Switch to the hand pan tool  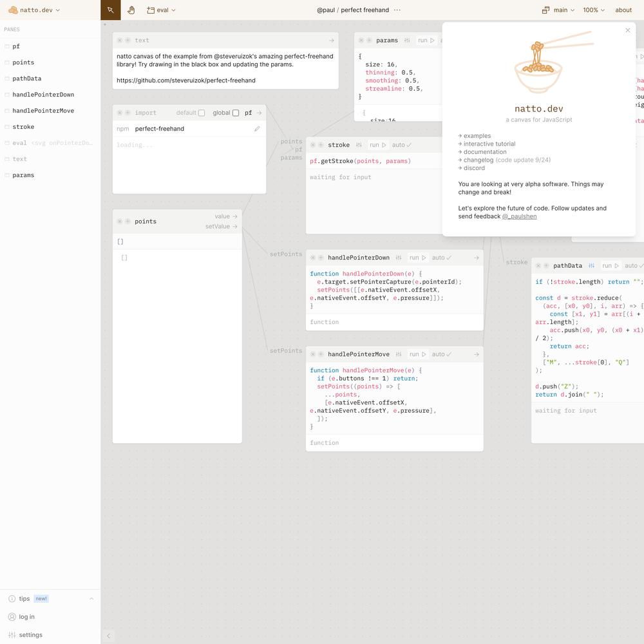[x=131, y=10]
